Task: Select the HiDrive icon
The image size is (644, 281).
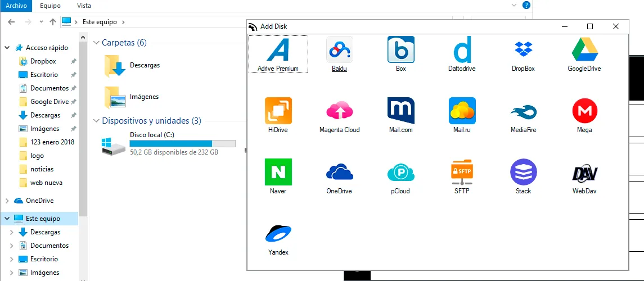Action: pyautogui.click(x=278, y=115)
